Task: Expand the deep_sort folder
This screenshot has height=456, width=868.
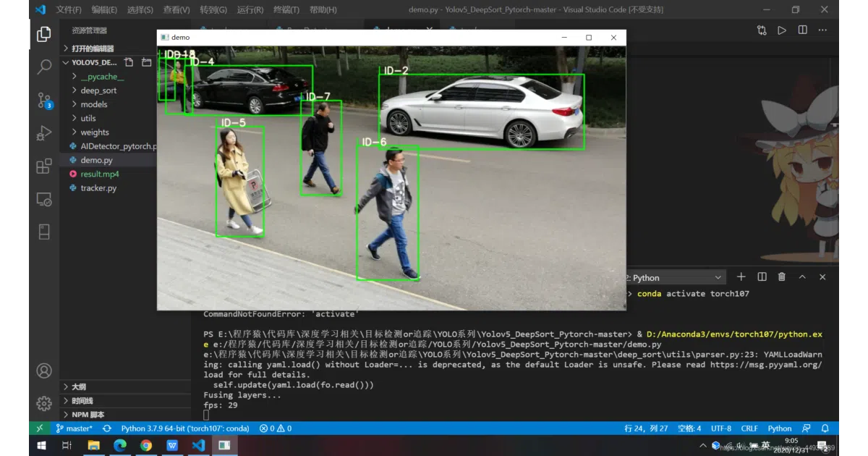Action: tap(98, 90)
